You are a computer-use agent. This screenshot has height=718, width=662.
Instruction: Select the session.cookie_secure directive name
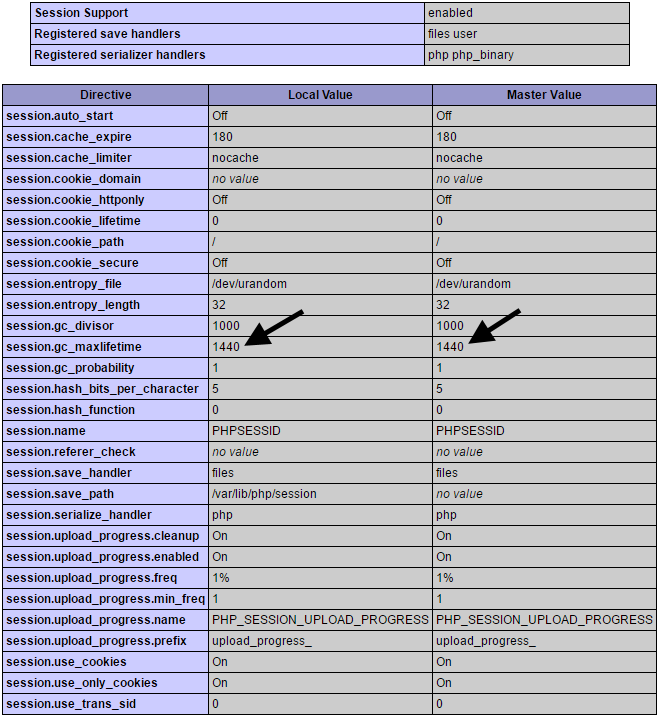click(x=72, y=263)
